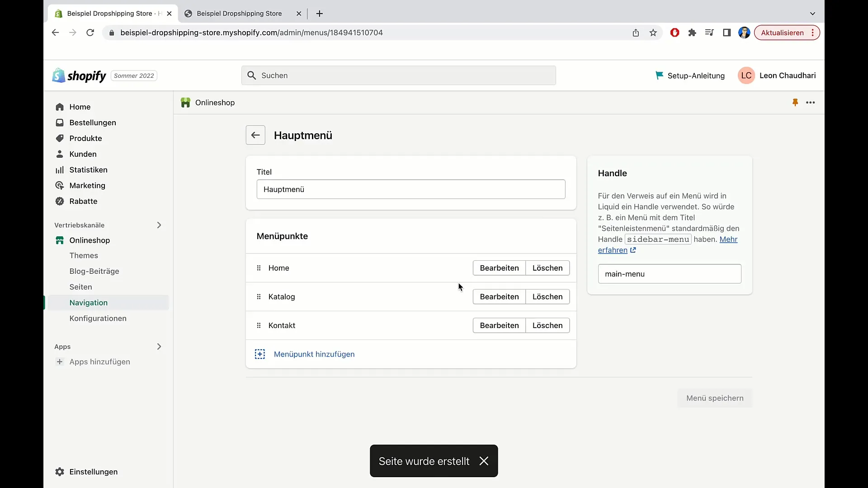868x488 pixels.
Task: Click Menüpunkt hinzufügen button
Action: point(314,354)
